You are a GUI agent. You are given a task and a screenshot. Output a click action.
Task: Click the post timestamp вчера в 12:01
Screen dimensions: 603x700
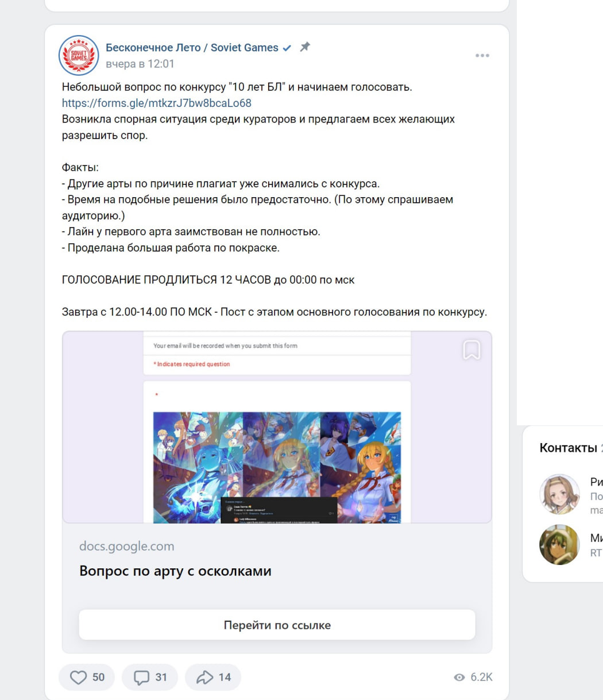click(x=140, y=64)
